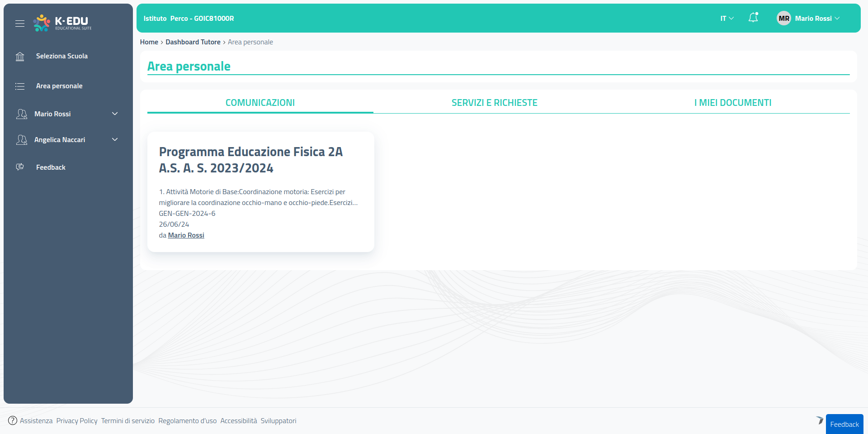Switch to the Servizi e Richieste tab
The image size is (868, 434).
click(494, 103)
